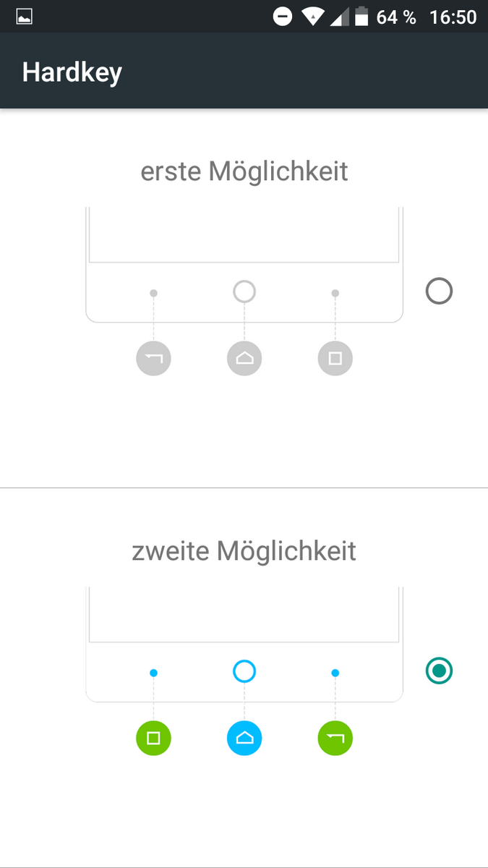Tap the blue home ring in second layout
Viewport: 488px width, 868px height.
[x=244, y=672]
